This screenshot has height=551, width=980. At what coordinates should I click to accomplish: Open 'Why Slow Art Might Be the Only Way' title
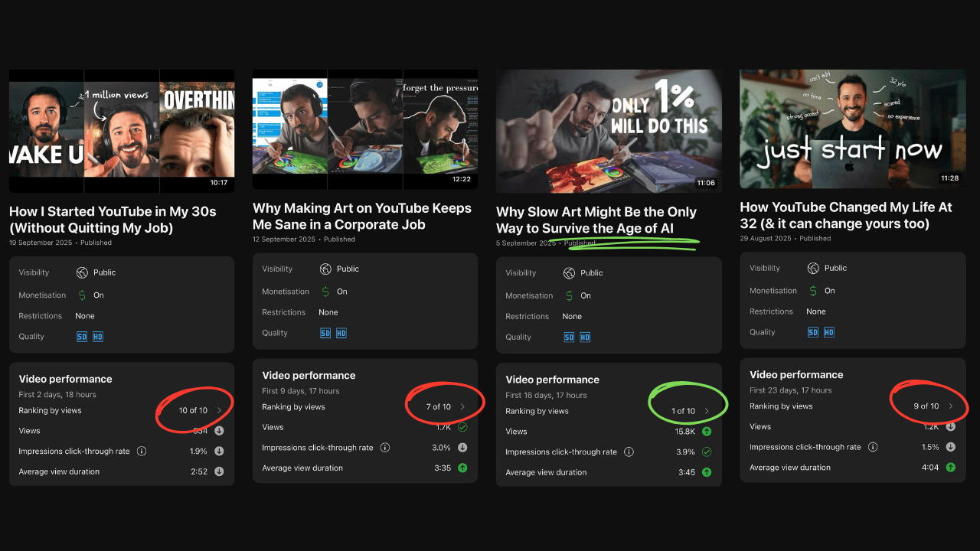click(x=596, y=220)
